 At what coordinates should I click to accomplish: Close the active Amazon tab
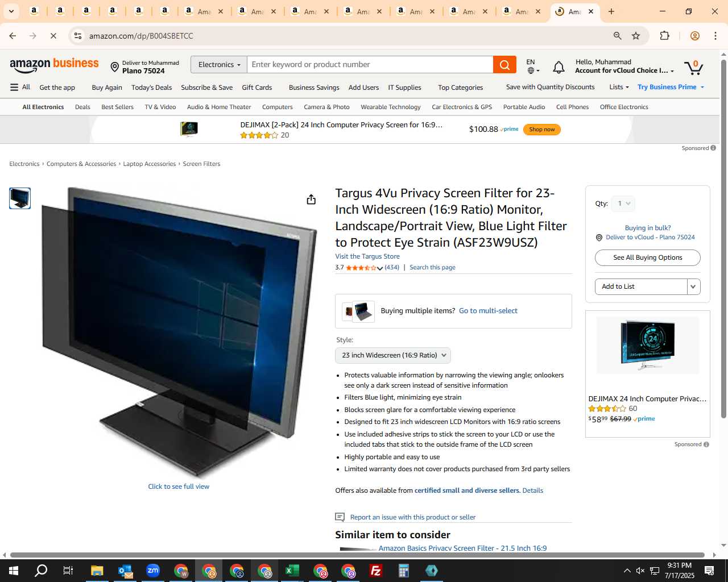click(x=591, y=11)
